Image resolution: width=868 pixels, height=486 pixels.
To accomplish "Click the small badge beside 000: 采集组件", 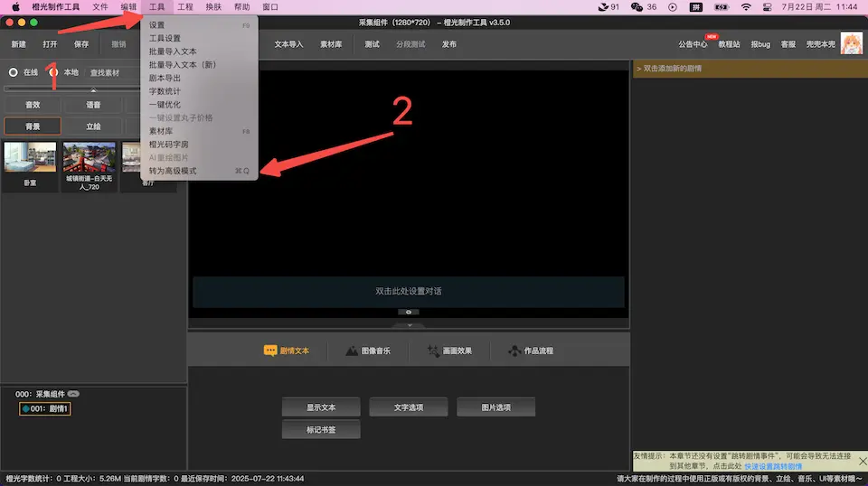I will [x=73, y=394].
